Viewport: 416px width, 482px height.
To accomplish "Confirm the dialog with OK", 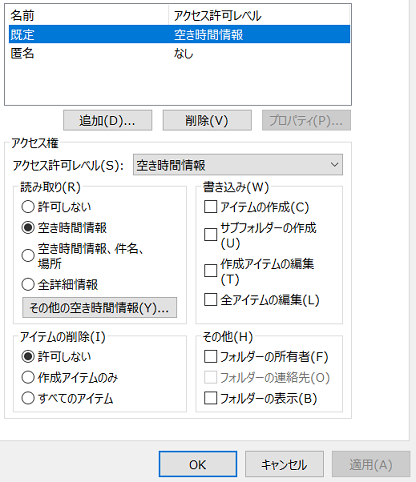I will click(x=198, y=464).
